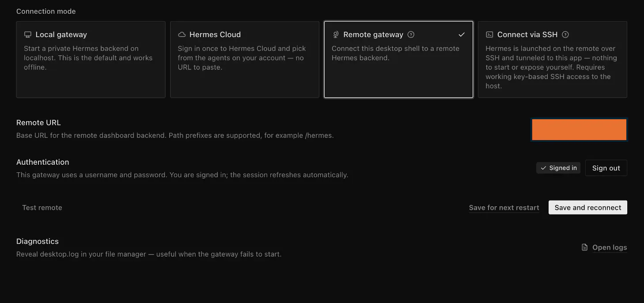Click the Hermes Cloud cloud icon
This screenshot has width=644, height=303.
click(182, 34)
